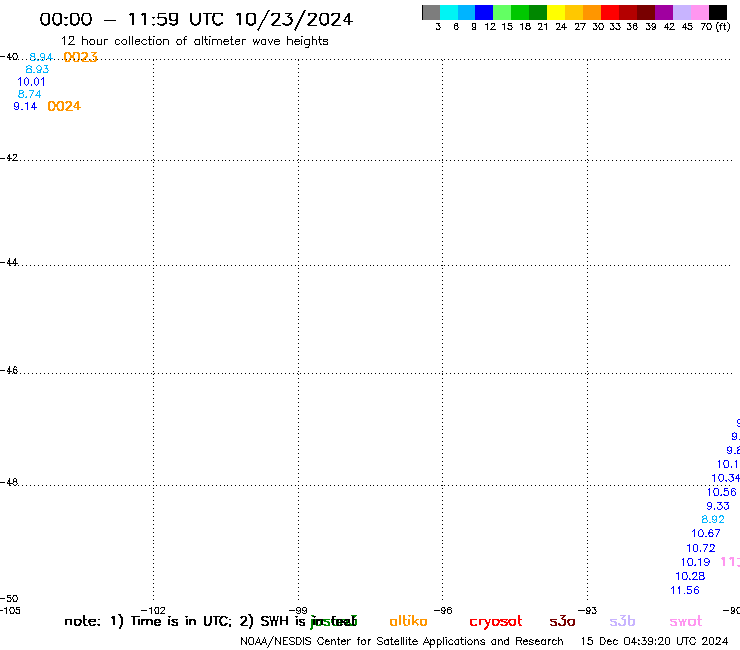
Task: Click the altika satellite legend label
Action: [408, 621]
